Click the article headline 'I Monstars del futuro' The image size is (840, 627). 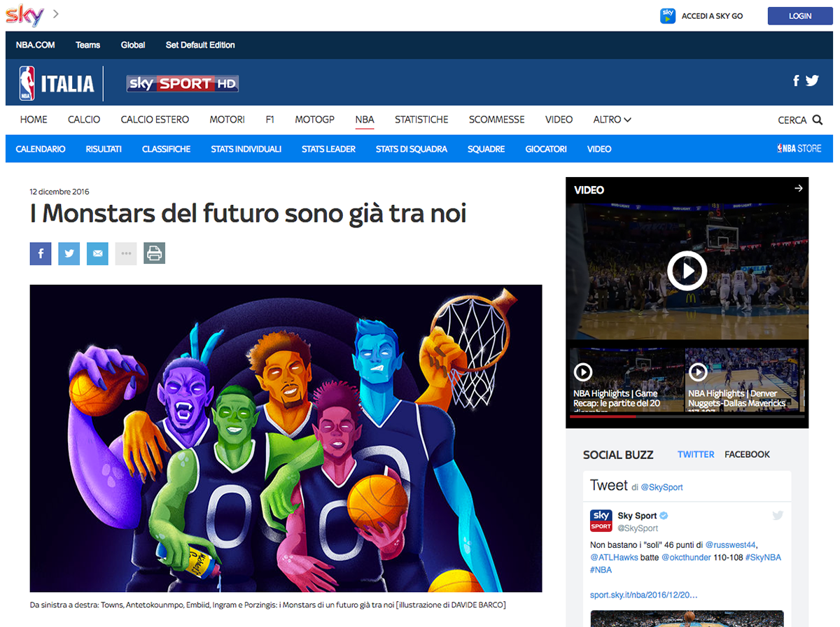point(248,213)
